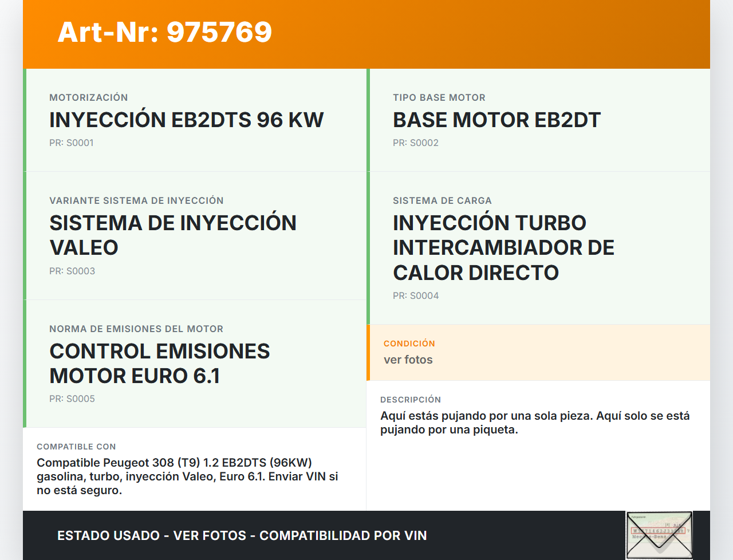Click the DESCRIPCIÓN section label
This screenshot has width=733, height=560.
click(411, 400)
